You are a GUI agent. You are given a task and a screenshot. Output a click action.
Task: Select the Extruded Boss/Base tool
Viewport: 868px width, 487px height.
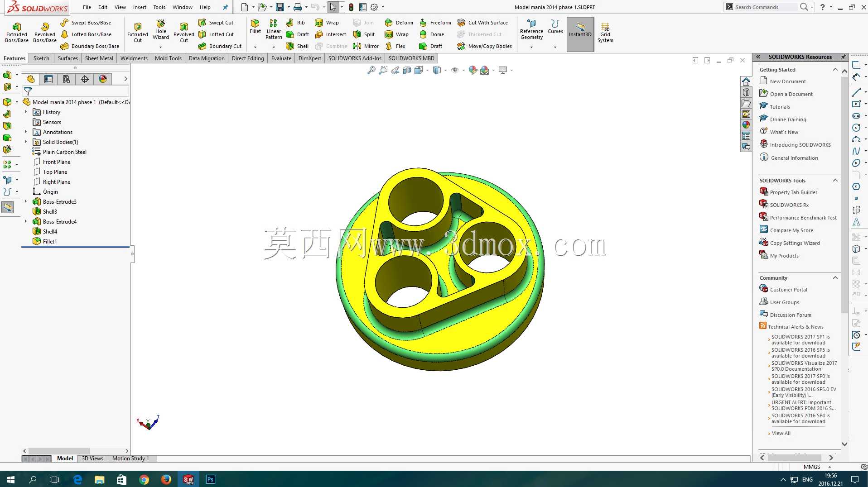click(x=17, y=33)
